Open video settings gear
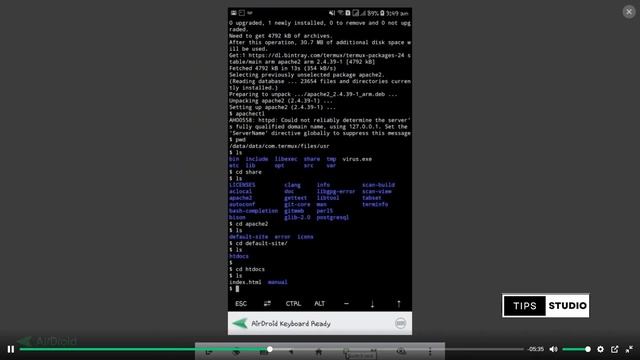The width and height of the screenshot is (640, 360). (600, 349)
